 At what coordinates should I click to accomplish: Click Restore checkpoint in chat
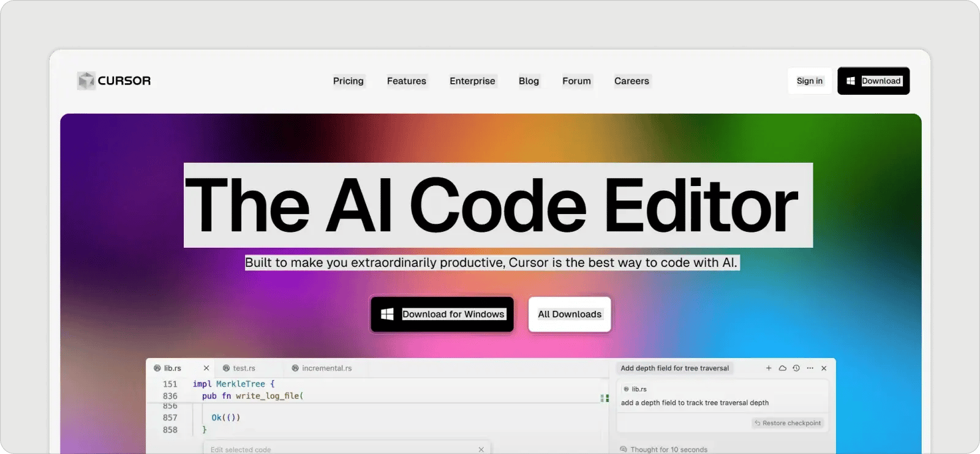pos(788,423)
